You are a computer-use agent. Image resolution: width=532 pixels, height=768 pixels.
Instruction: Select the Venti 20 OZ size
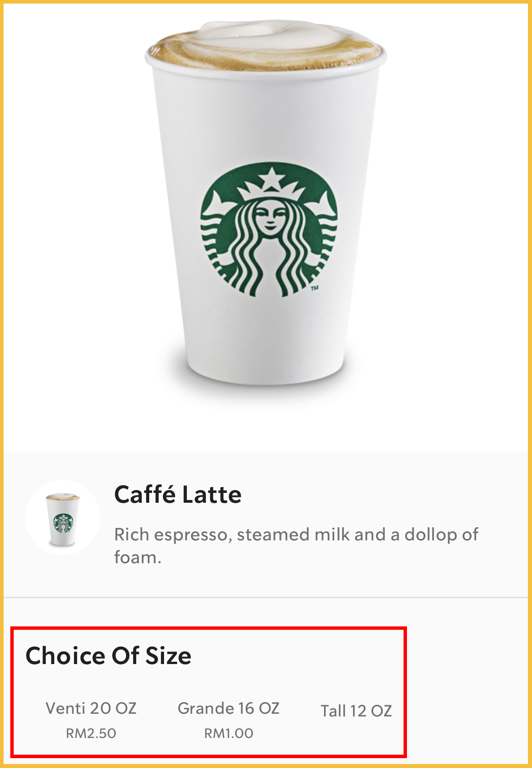91,708
